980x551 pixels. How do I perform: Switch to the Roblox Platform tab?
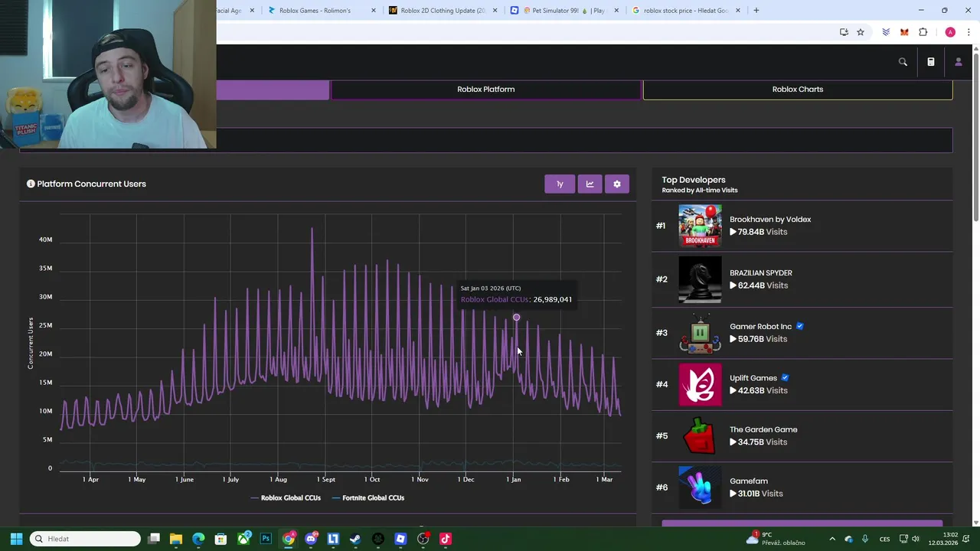click(485, 90)
